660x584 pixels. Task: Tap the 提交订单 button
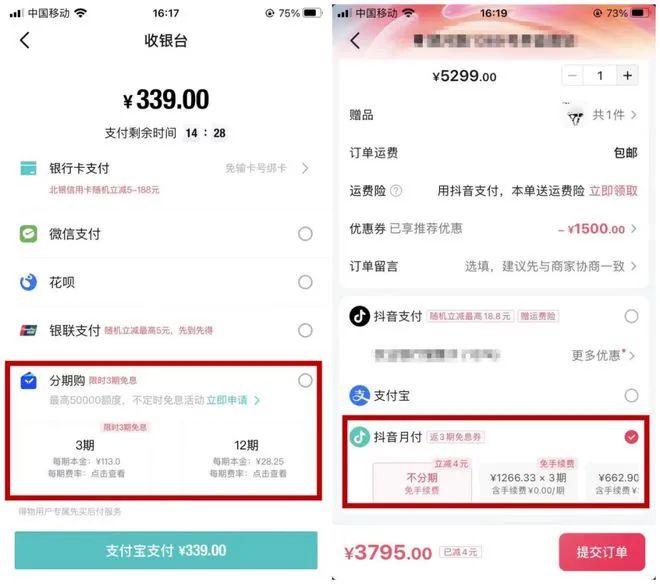[x=601, y=552]
